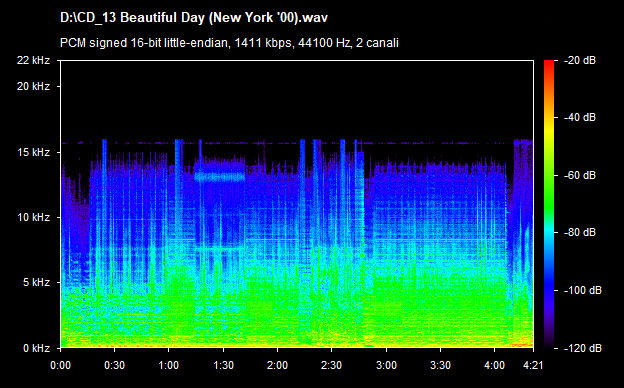Select the 1:30 time marker

coord(223,365)
